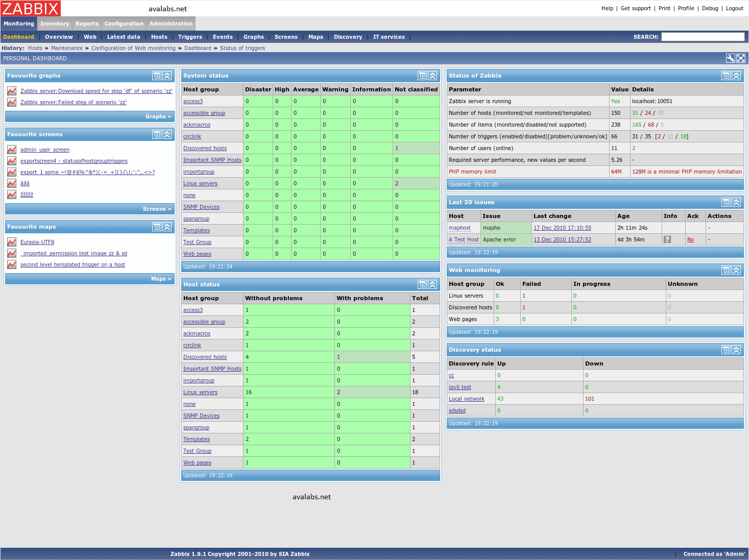Click icon next to _imported_permission test image map
Image resolution: width=749 pixels, height=560 pixels.
12,253
